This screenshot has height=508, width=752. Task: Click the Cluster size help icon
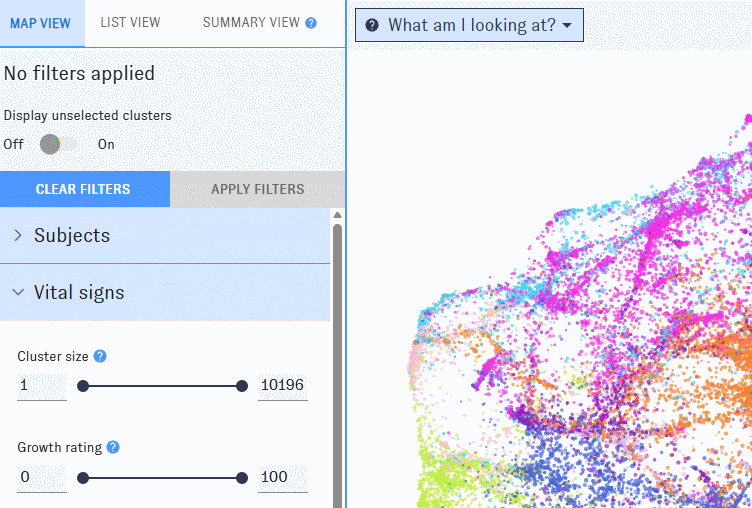pos(100,356)
